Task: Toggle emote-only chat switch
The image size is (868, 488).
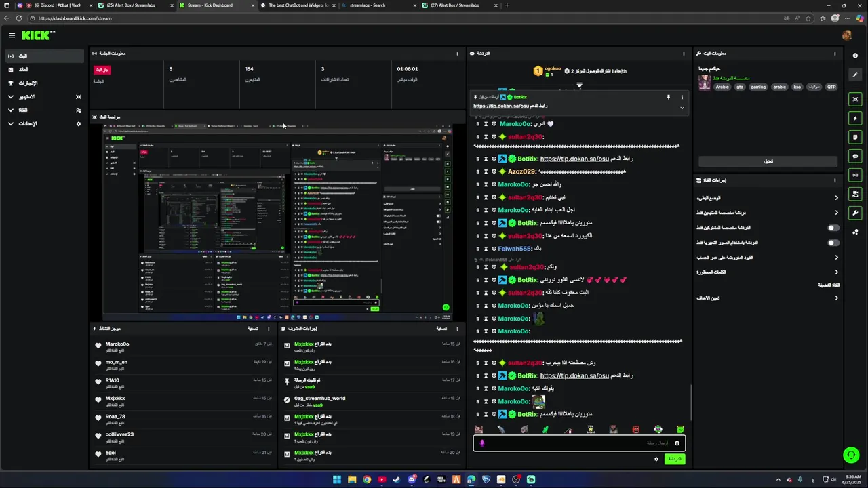Action: pyautogui.click(x=833, y=243)
